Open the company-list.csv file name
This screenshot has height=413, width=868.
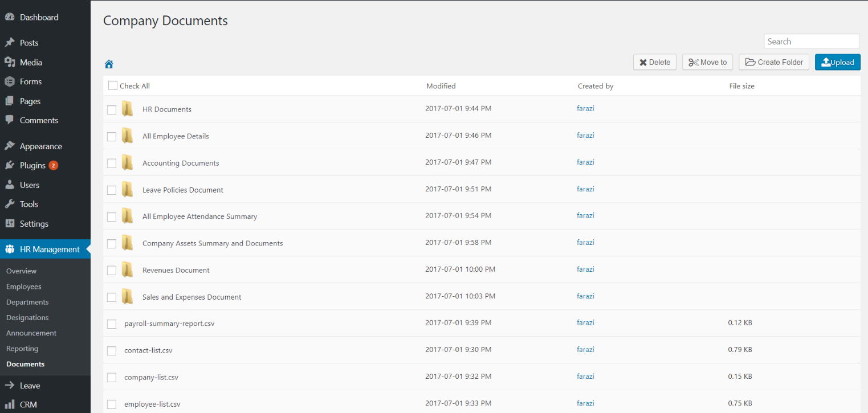[151, 377]
